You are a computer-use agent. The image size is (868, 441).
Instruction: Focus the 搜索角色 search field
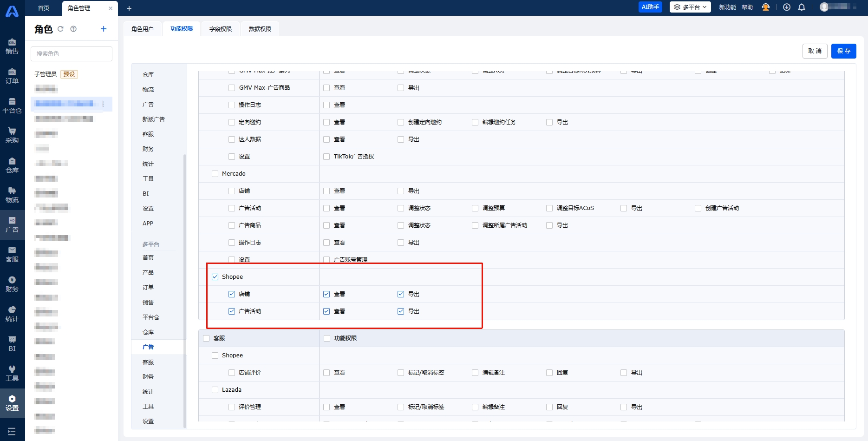click(x=72, y=53)
